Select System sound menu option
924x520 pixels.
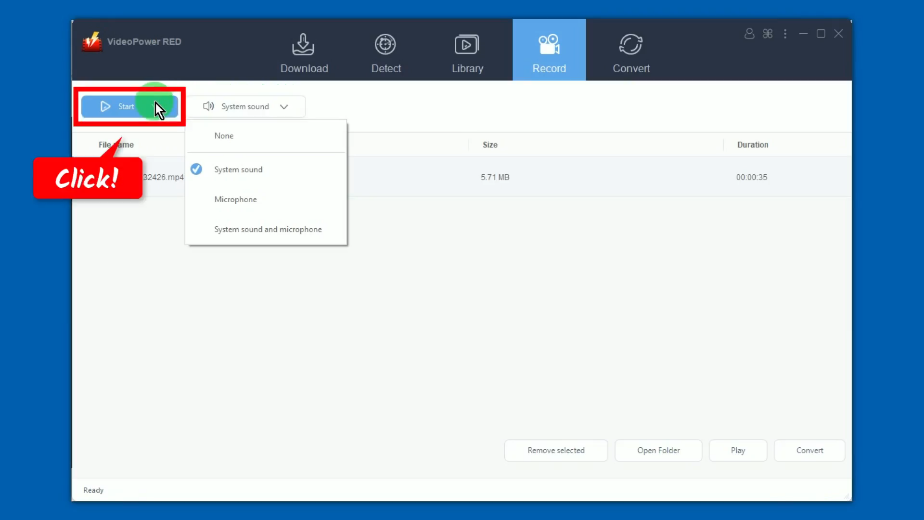pos(266,169)
